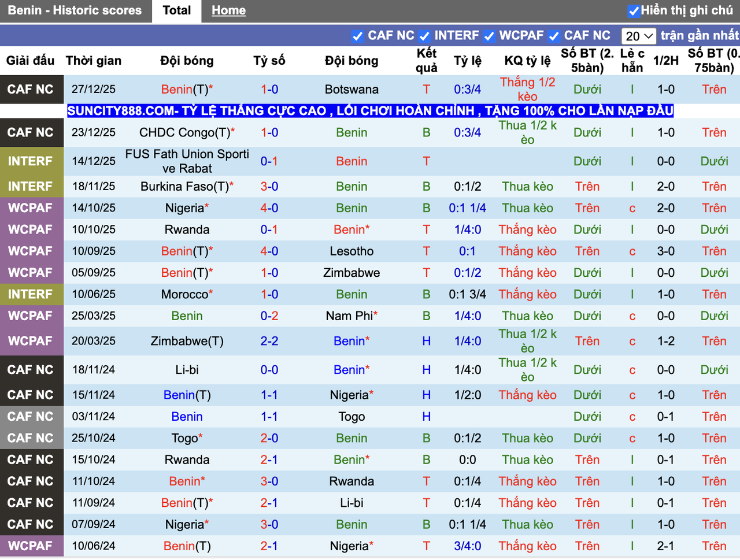Click the 3/4:0 odds on 10/06/24 row

pos(468,546)
